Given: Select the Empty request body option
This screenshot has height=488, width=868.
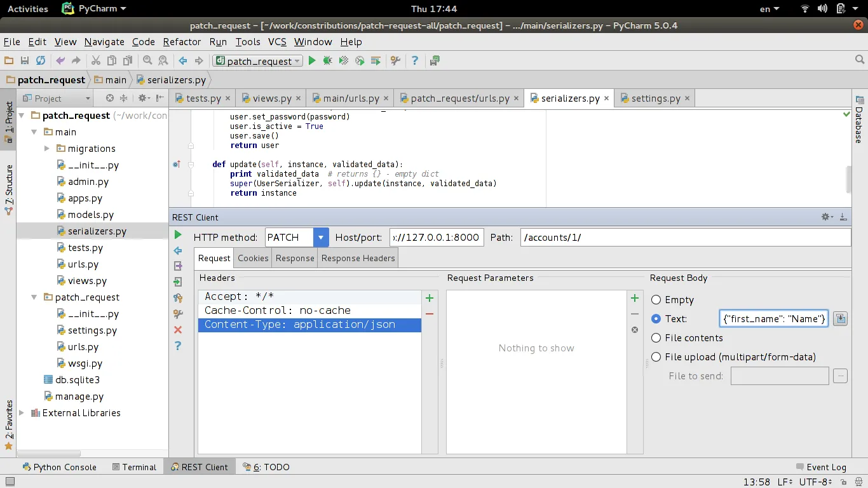Looking at the screenshot, I should pos(656,300).
